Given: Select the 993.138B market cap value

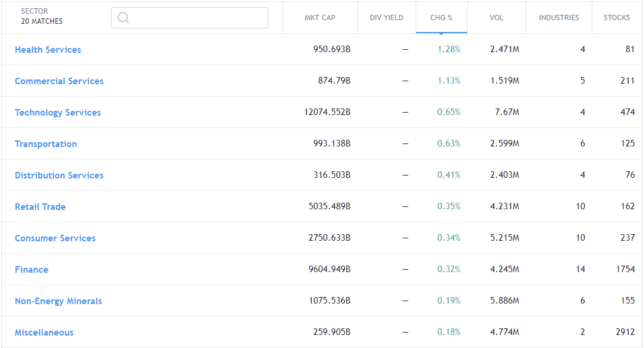Looking at the screenshot, I should [x=332, y=143].
